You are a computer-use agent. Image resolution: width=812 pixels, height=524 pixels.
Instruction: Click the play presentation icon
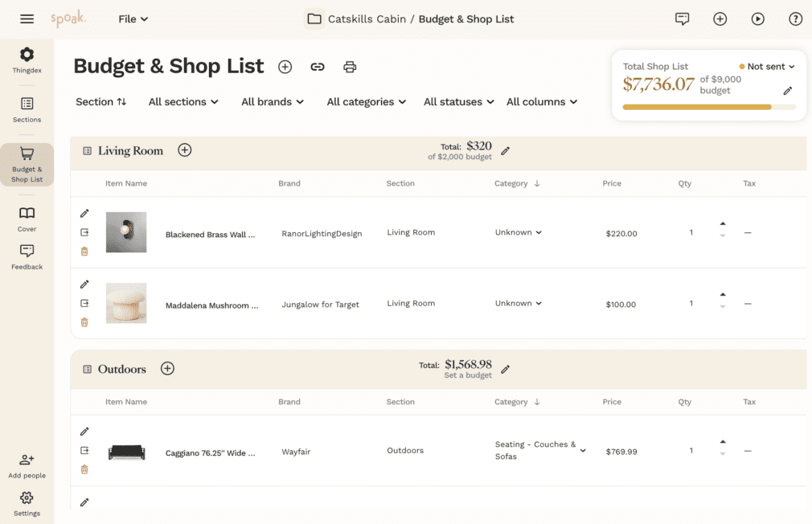pos(757,19)
